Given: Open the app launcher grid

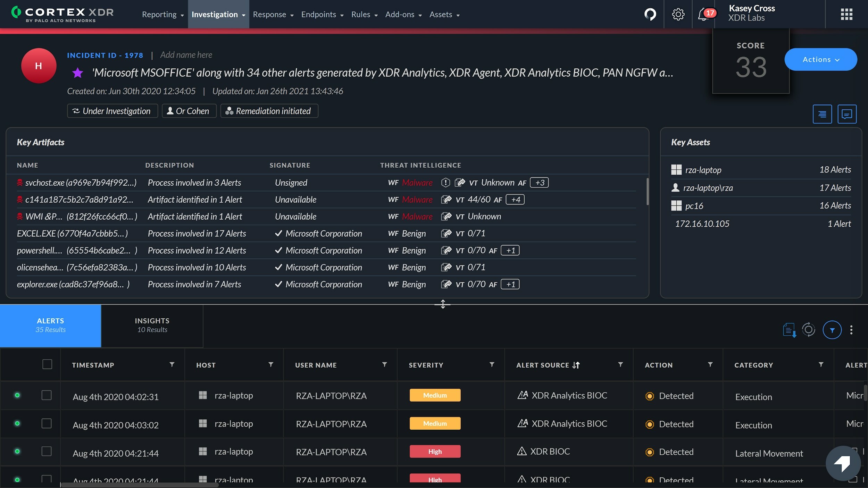Looking at the screenshot, I should 846,14.
